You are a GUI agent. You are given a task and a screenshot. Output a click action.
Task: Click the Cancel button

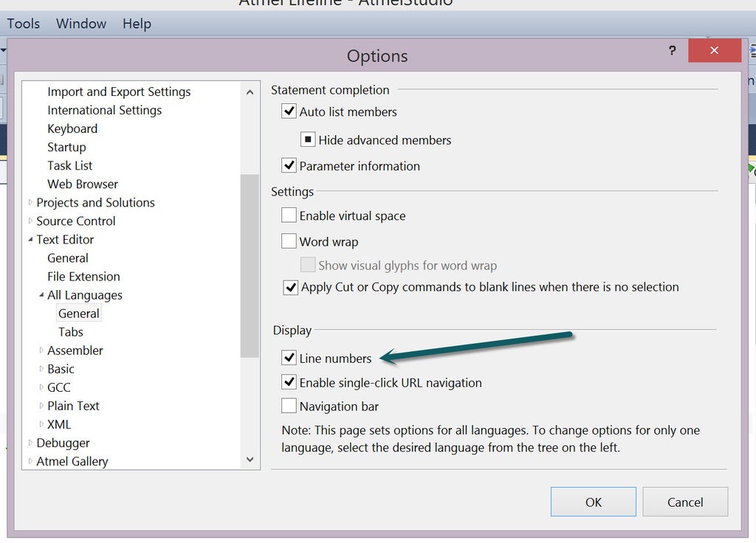click(685, 502)
